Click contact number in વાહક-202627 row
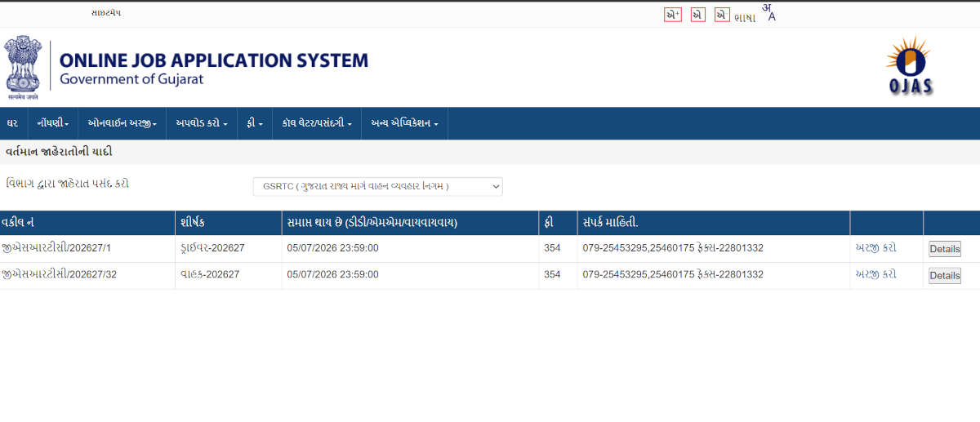The height and width of the screenshot is (422, 980). click(673, 274)
